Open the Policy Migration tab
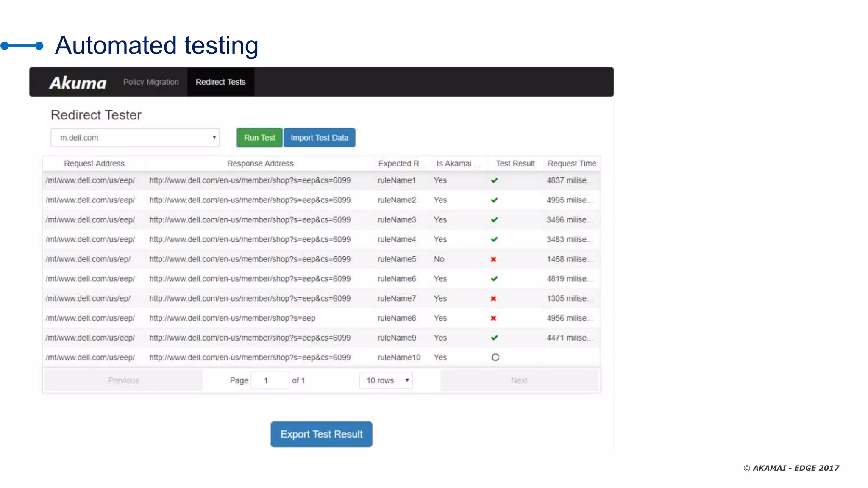This screenshot has width=868, height=488. [151, 82]
